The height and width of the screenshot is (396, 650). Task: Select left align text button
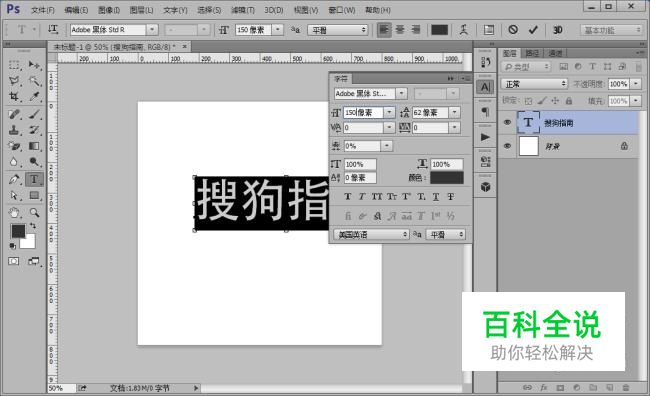point(384,30)
